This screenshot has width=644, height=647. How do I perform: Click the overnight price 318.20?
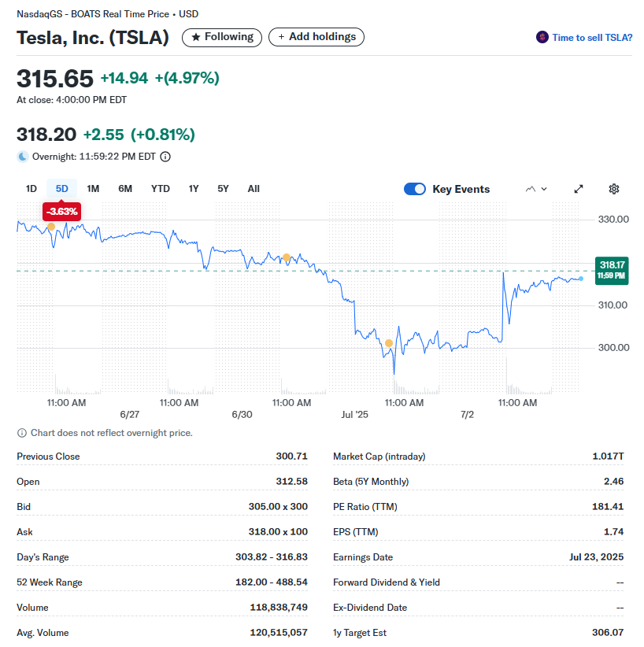(46, 135)
